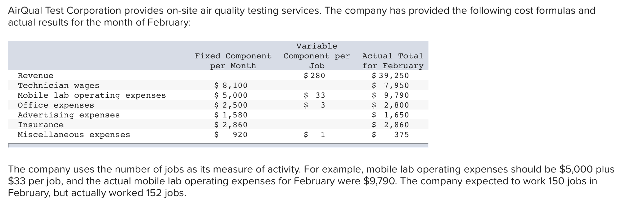This screenshot has width=644, height=204.
Task: Select the Insurance row label
Action: click(x=41, y=125)
